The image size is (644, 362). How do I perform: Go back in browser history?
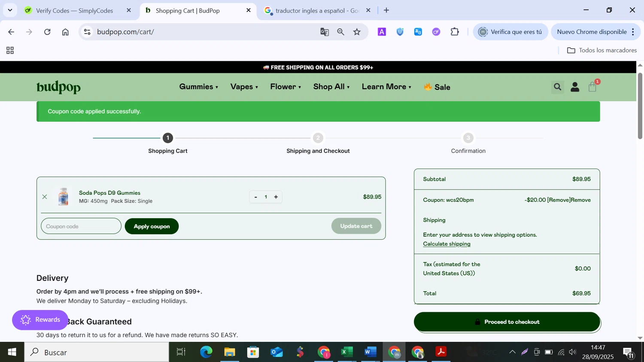click(11, 32)
